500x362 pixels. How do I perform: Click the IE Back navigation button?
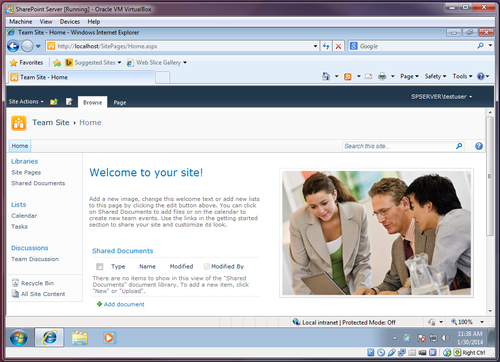(x=13, y=46)
